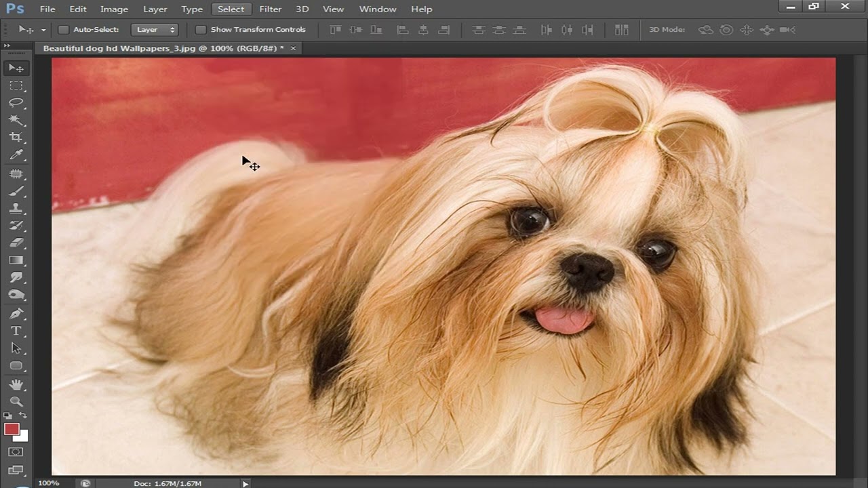Viewport: 868px width, 488px height.
Task: Expand the status bar info arrow
Action: click(x=245, y=483)
